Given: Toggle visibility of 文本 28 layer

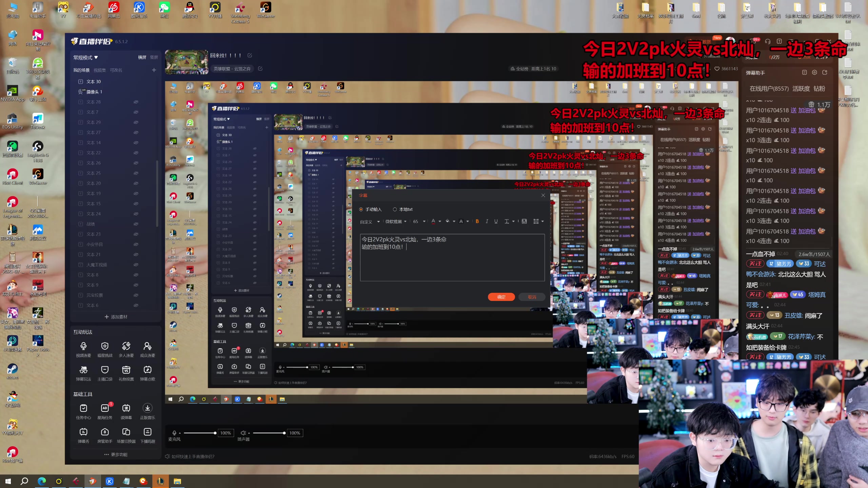Looking at the screenshot, I should coord(136,102).
